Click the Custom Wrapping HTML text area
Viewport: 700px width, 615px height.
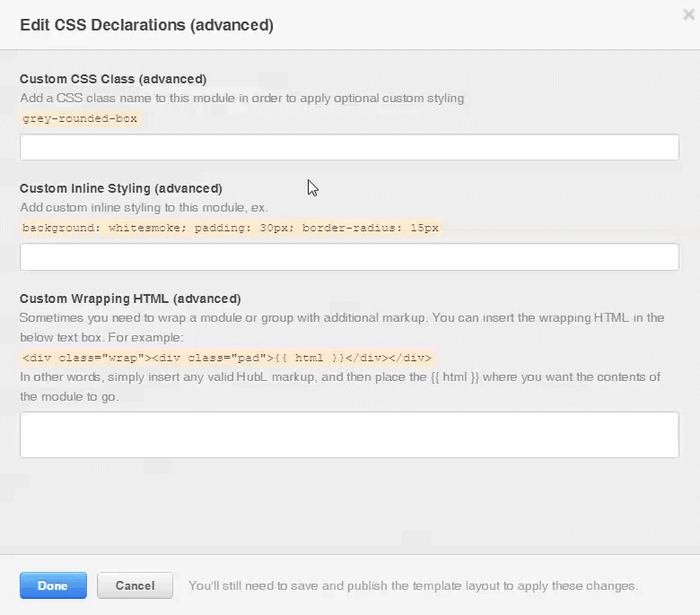(349, 434)
